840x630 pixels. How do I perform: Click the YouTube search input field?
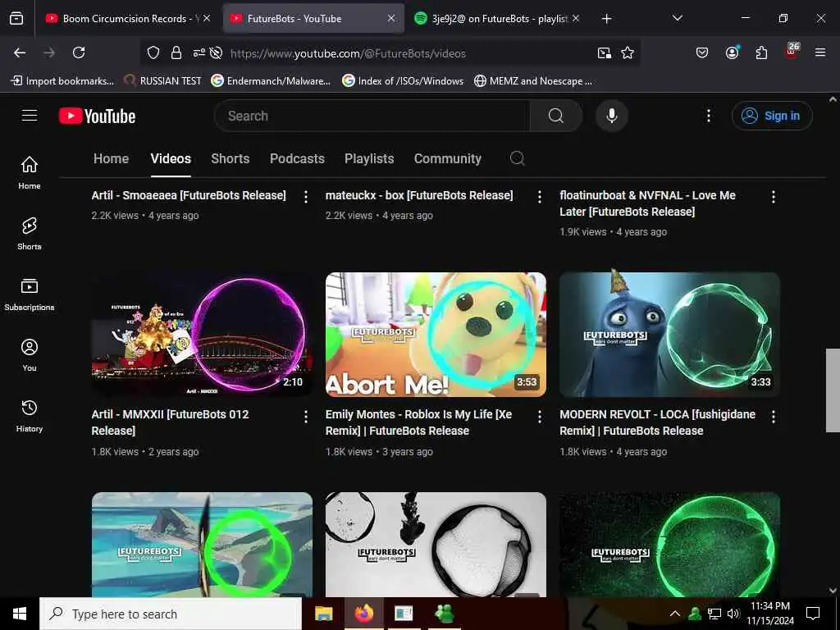(372, 116)
